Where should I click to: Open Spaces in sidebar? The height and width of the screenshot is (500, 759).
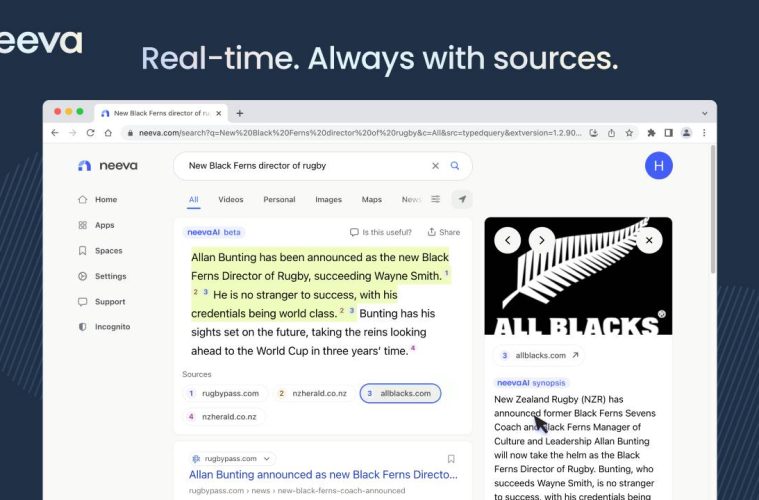(x=100, y=251)
